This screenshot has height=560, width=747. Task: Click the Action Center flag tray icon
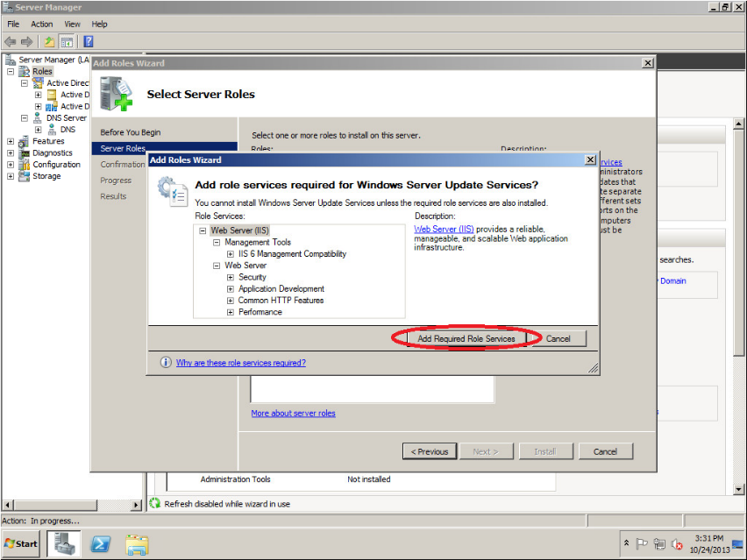point(642,543)
